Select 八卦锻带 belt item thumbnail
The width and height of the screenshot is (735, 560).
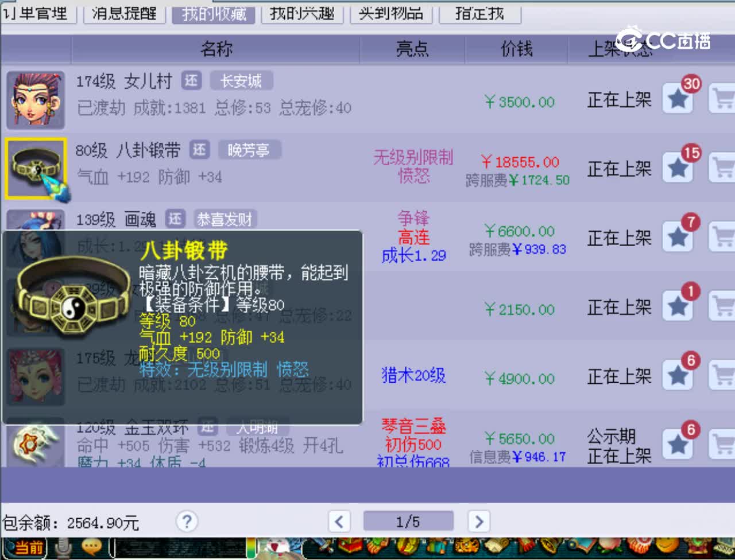pos(36,169)
